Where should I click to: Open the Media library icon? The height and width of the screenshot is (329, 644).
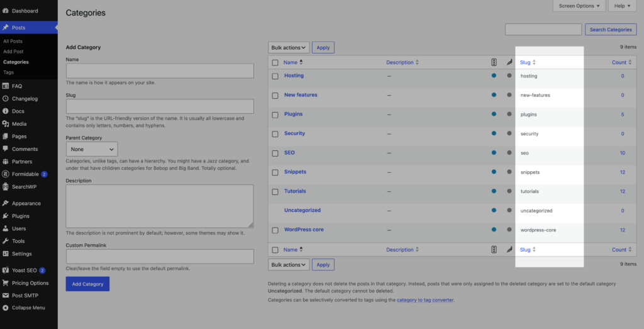click(x=6, y=124)
